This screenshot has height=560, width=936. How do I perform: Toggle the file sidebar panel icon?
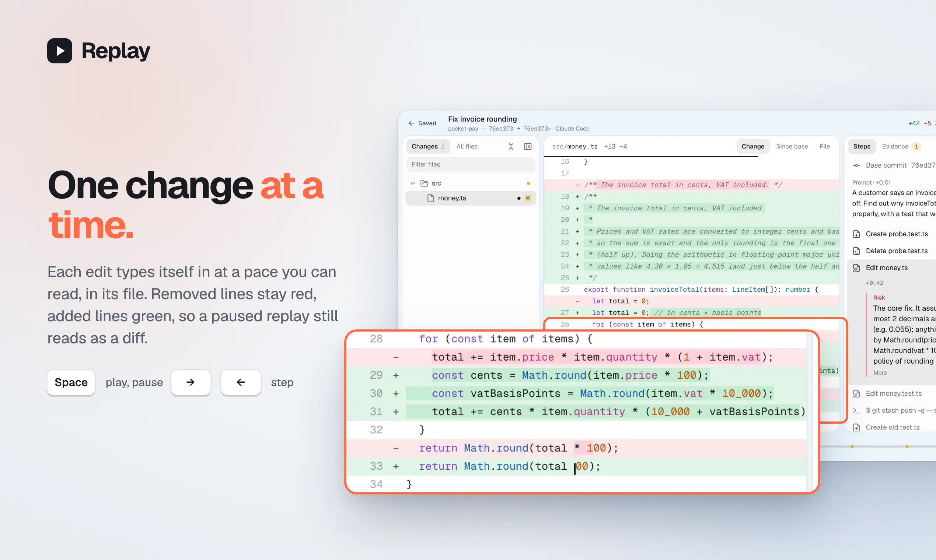[528, 146]
